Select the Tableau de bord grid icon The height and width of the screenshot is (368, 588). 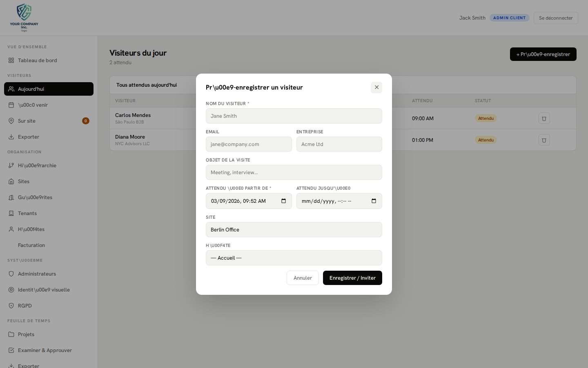pyautogui.click(x=11, y=60)
